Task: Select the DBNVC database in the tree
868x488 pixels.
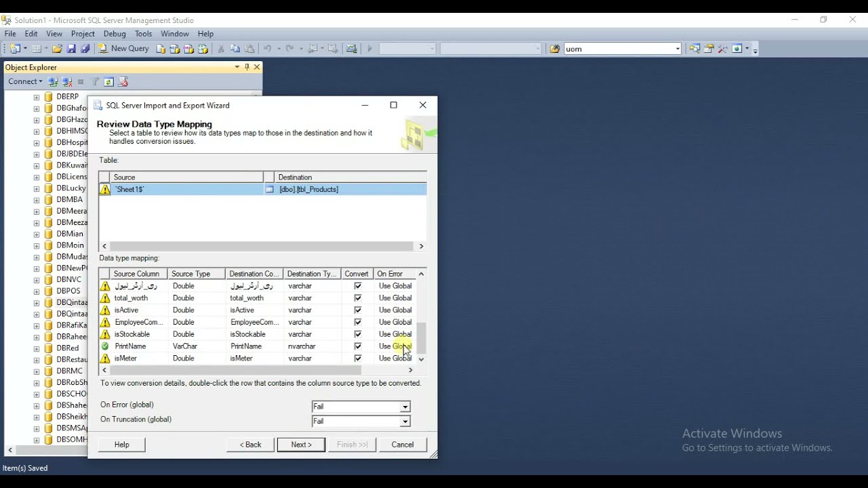Action: point(68,280)
